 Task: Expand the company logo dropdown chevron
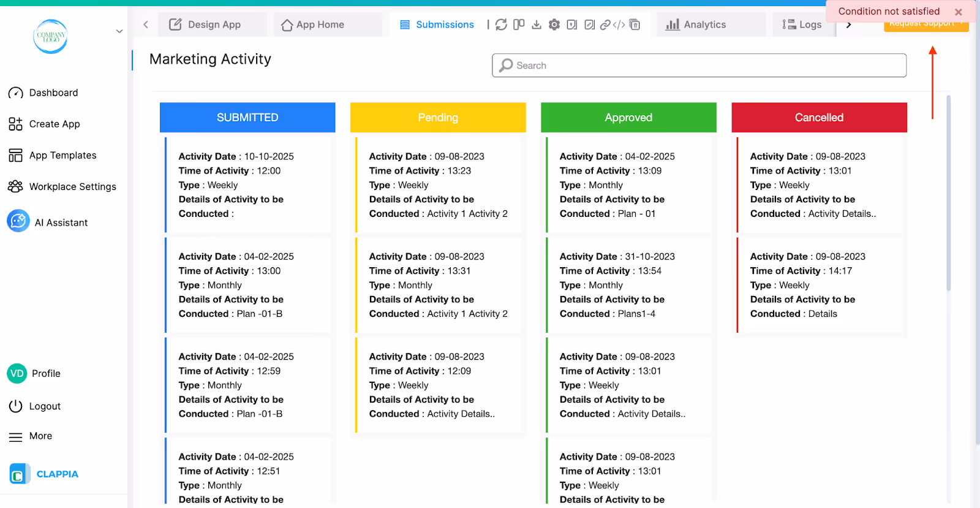click(x=119, y=31)
